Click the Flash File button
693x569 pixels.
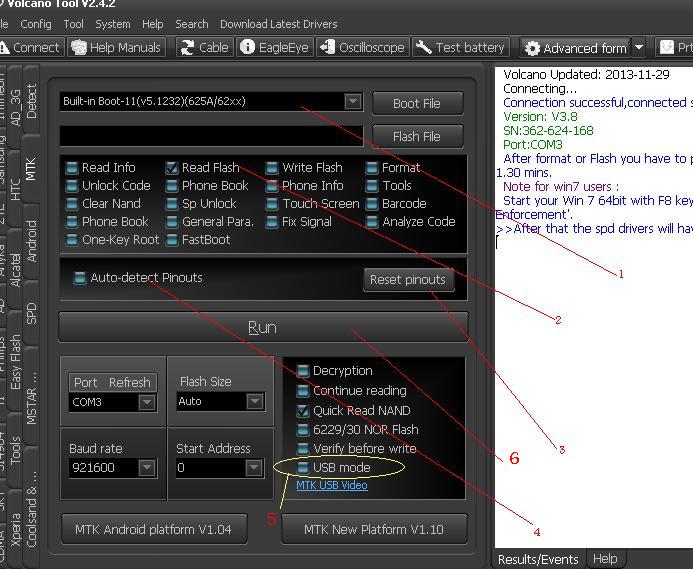point(418,137)
